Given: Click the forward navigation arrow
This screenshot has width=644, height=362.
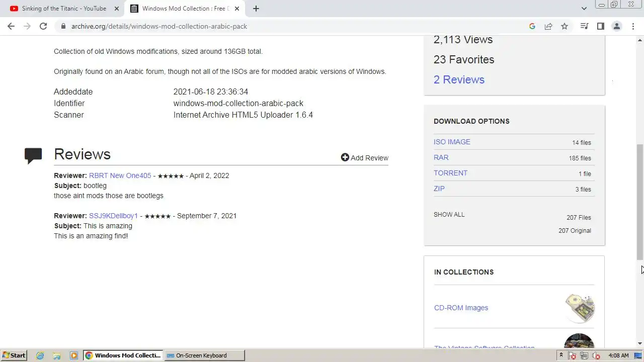Looking at the screenshot, I should tap(27, 26).
